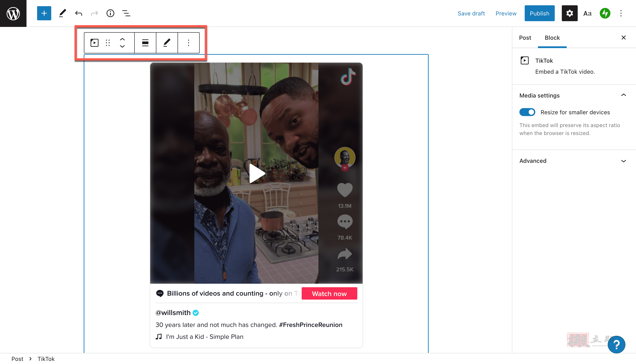Open the block's three-dot options menu
Viewport: 636px width, 364px height.
click(x=189, y=43)
